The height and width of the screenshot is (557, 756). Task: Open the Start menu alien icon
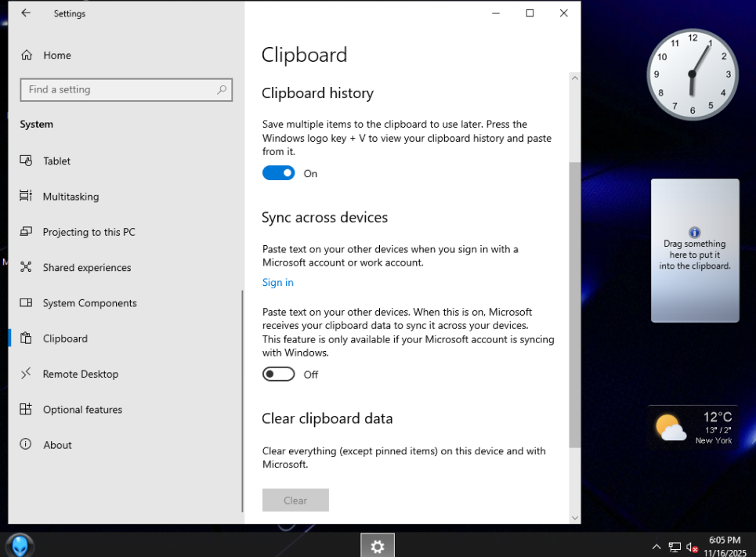point(20,545)
